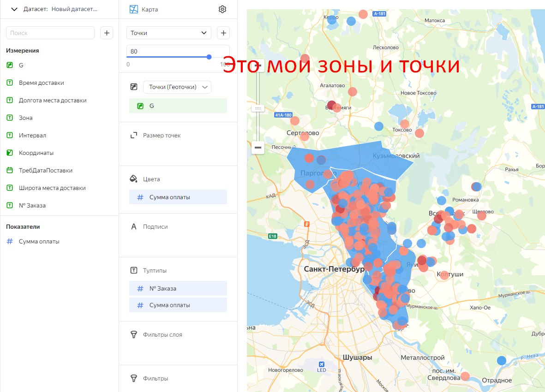Click the map chart type icon

tap(134, 9)
